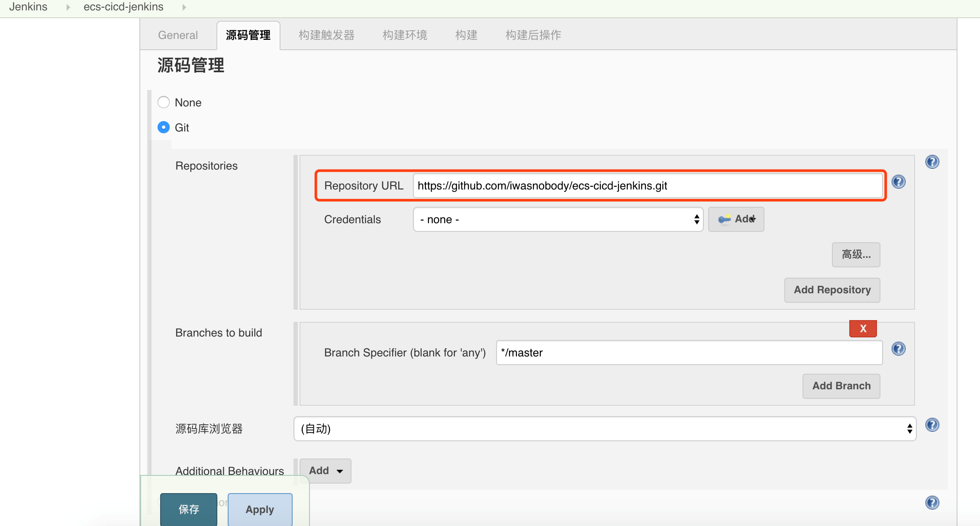The height and width of the screenshot is (526, 980).
Task: Select the Git source control option
Action: [x=164, y=127]
